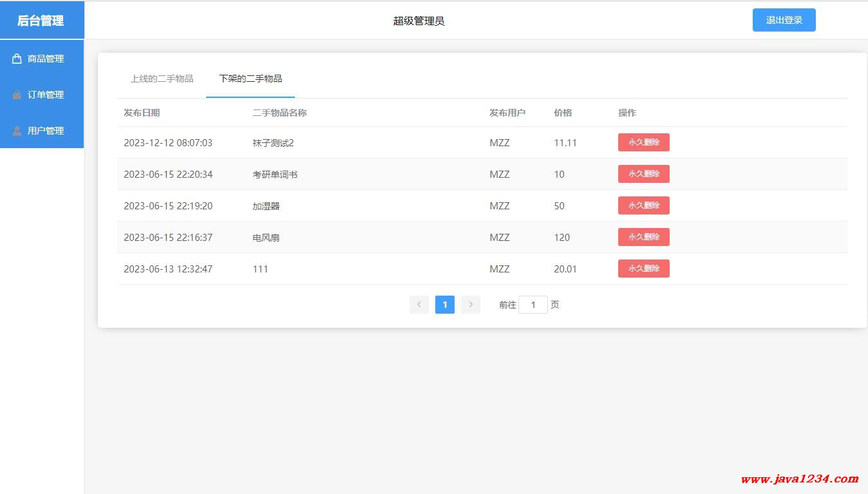Click date 2023-06-15 22:16:37
The height and width of the screenshot is (494, 868).
pyautogui.click(x=168, y=238)
